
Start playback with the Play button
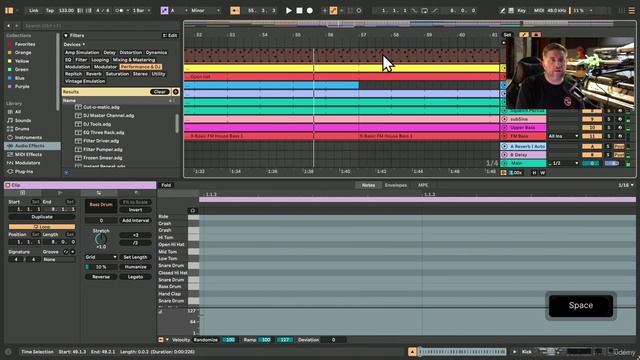click(x=289, y=10)
